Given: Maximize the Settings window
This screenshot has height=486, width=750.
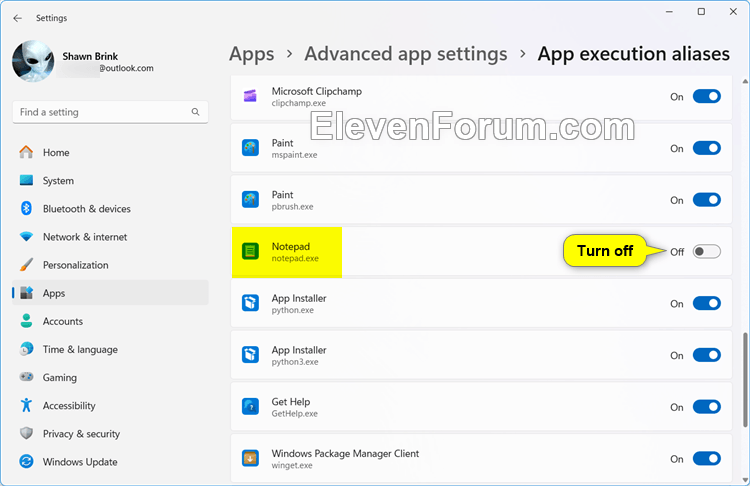Looking at the screenshot, I should (x=701, y=11).
